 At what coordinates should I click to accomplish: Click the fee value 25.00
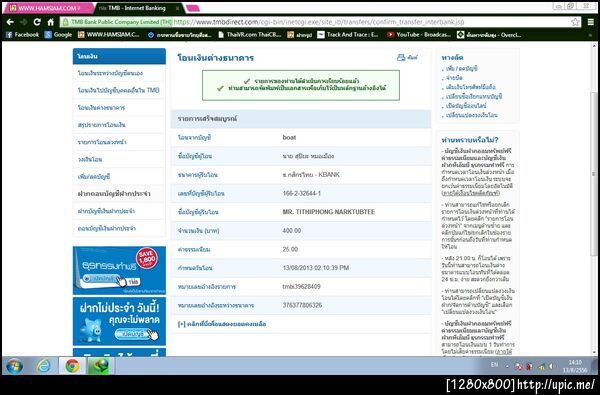click(x=290, y=249)
